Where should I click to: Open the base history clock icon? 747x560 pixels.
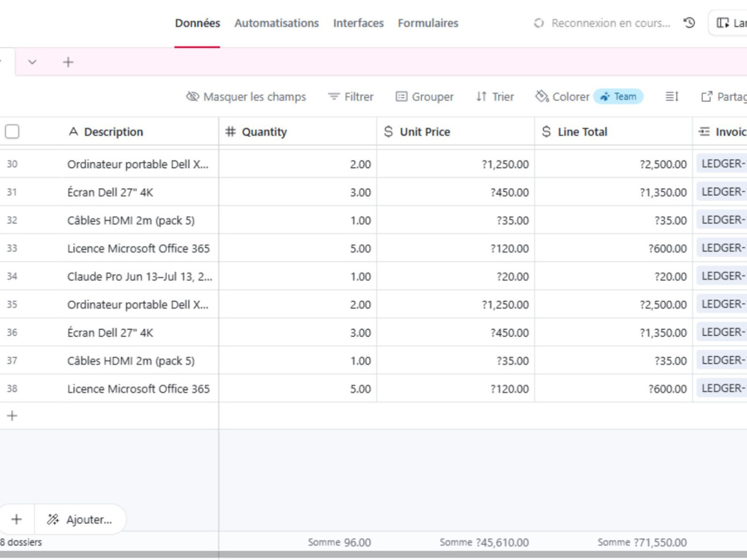(x=689, y=23)
